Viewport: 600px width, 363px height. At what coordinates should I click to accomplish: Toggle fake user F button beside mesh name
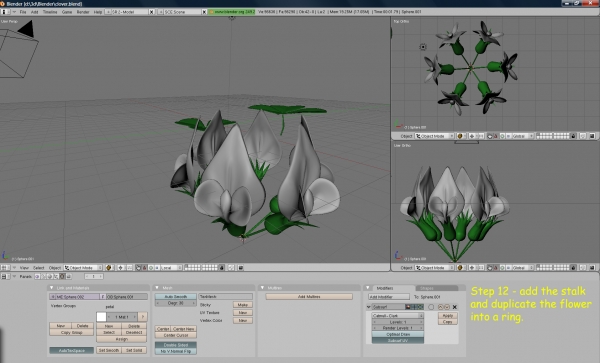103,296
